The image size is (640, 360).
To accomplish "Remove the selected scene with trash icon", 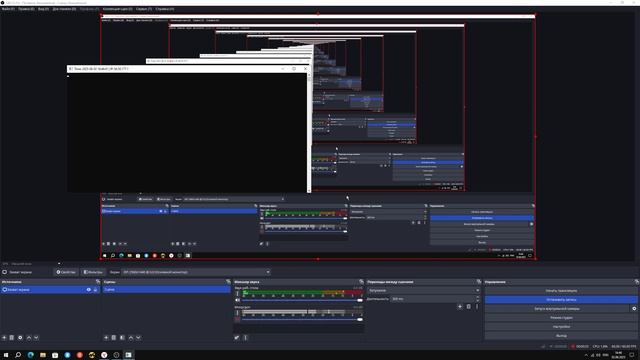I will click(x=114, y=338).
